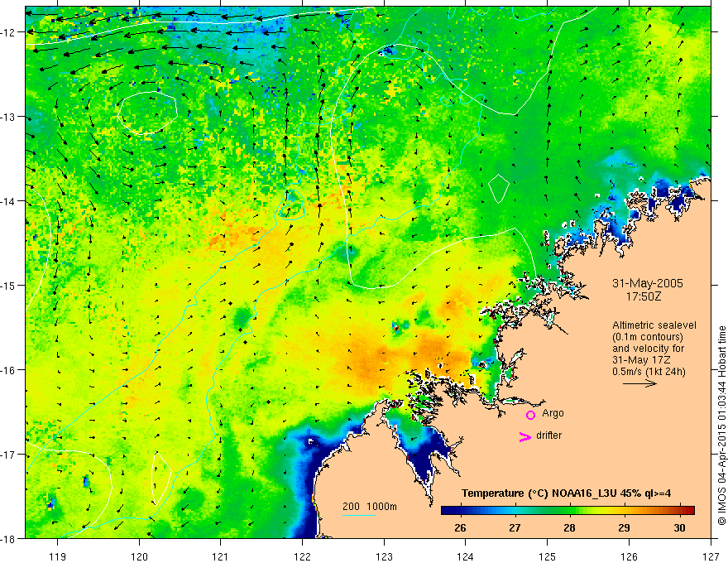Screen dimensions: 728x563
Task: Click the 'drifter' legend label
Action: tap(548, 435)
